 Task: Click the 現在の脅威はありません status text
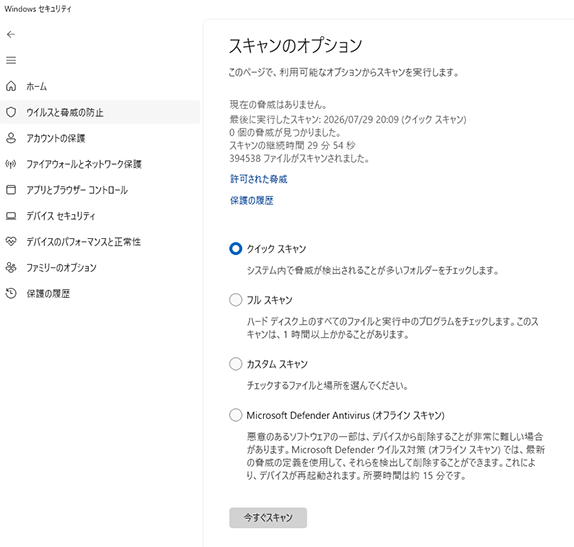[x=278, y=105]
